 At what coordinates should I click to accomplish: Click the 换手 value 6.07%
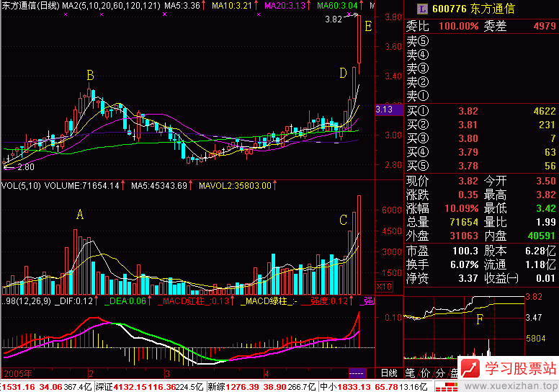pos(465,264)
